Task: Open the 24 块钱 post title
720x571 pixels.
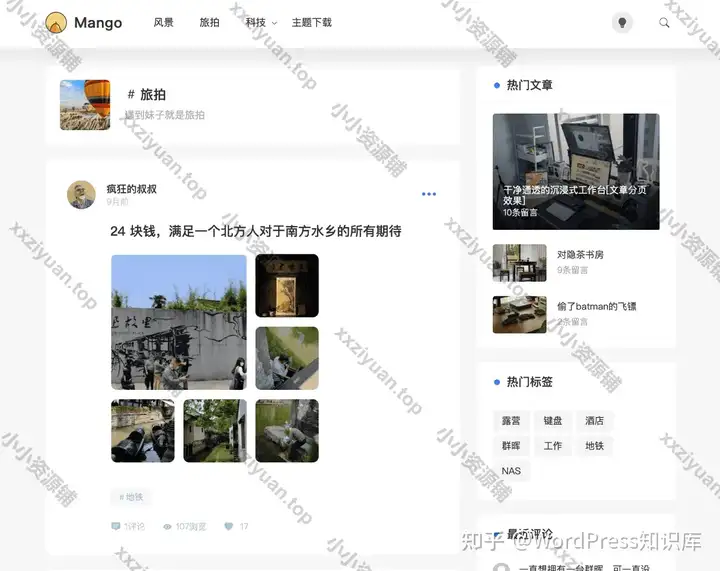Action: tap(256, 231)
